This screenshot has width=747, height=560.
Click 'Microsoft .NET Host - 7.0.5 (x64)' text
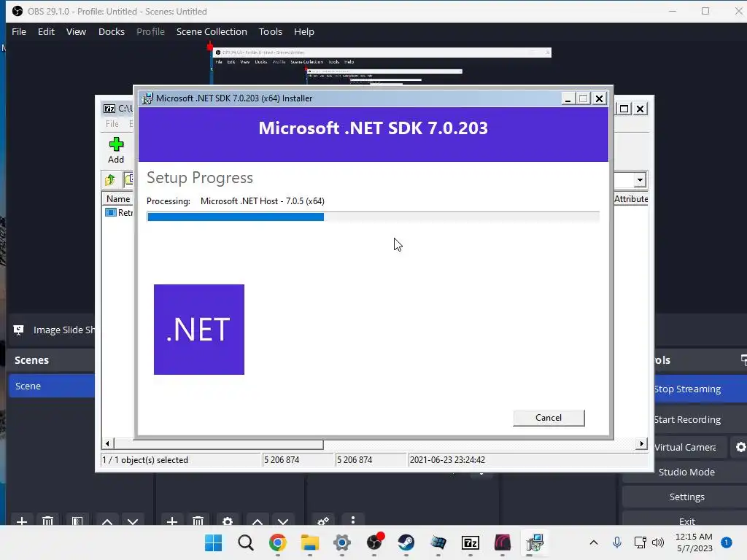[263, 201]
